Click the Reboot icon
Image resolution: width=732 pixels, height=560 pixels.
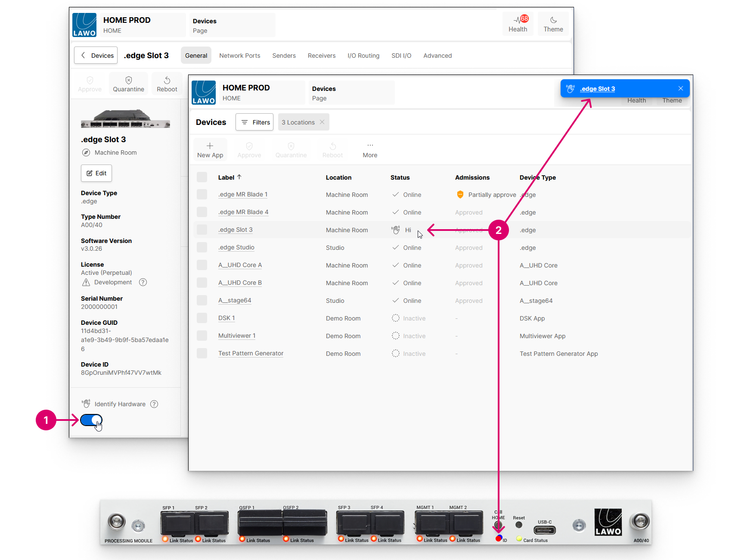(167, 81)
